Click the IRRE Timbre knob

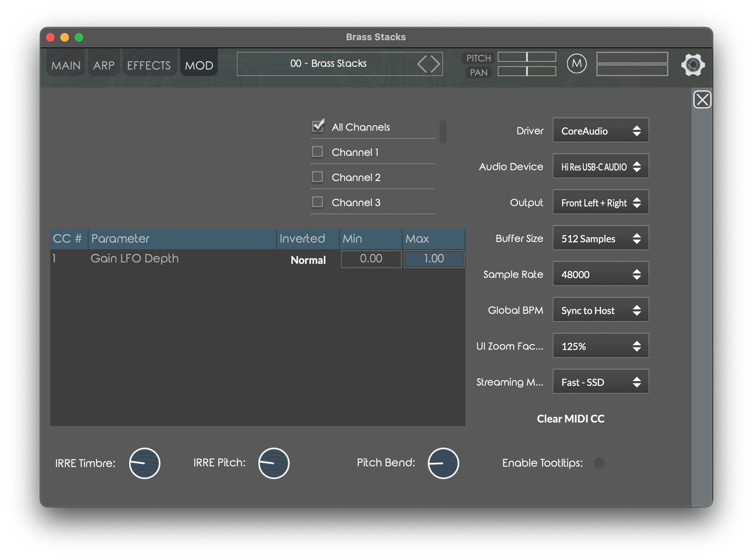coord(145,463)
